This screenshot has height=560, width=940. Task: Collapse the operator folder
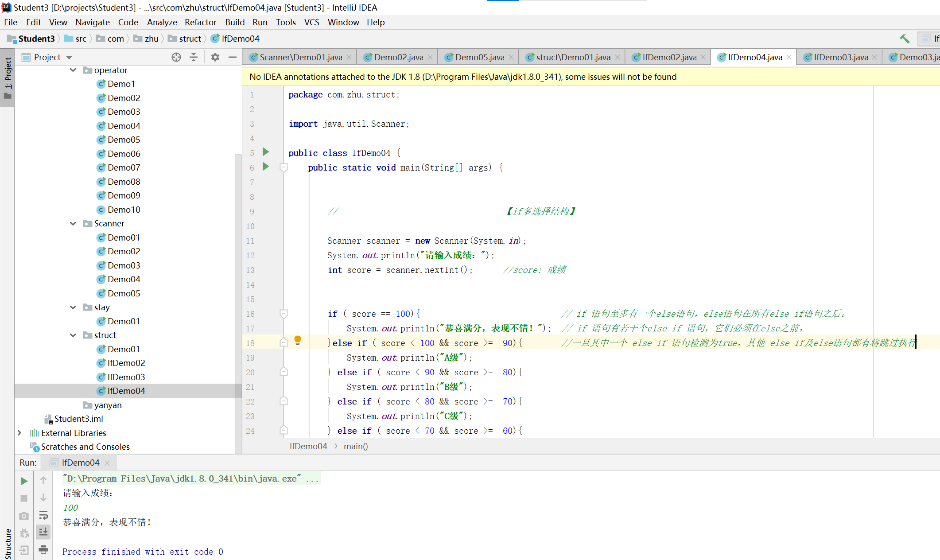[73, 70]
